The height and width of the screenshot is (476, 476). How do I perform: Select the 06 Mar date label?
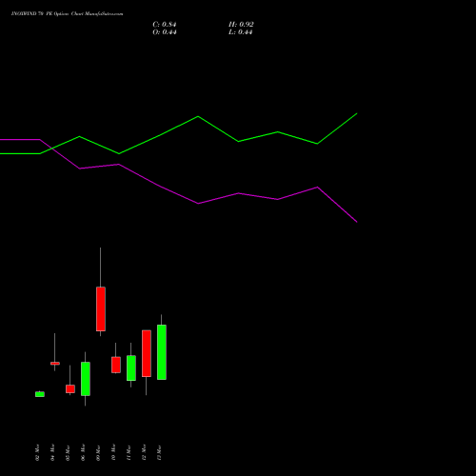tap(83, 452)
